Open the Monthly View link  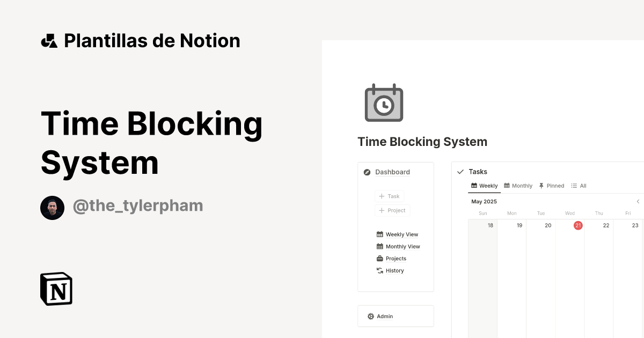pos(402,247)
